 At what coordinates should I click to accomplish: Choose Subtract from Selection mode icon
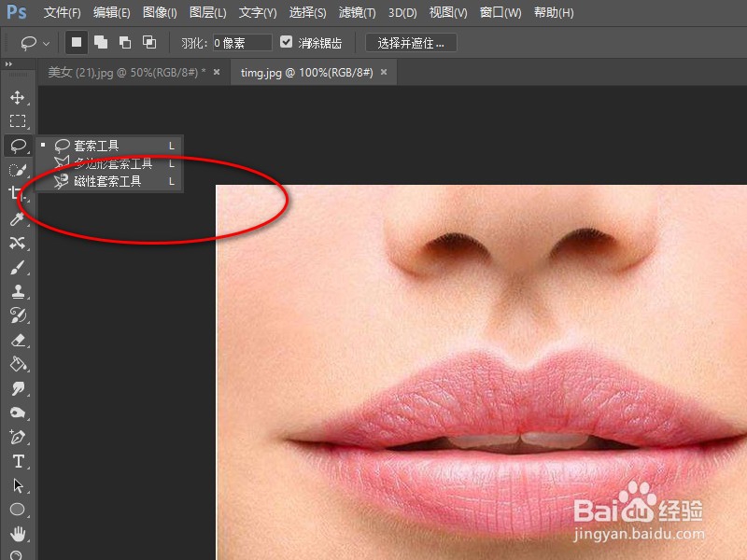pos(125,42)
